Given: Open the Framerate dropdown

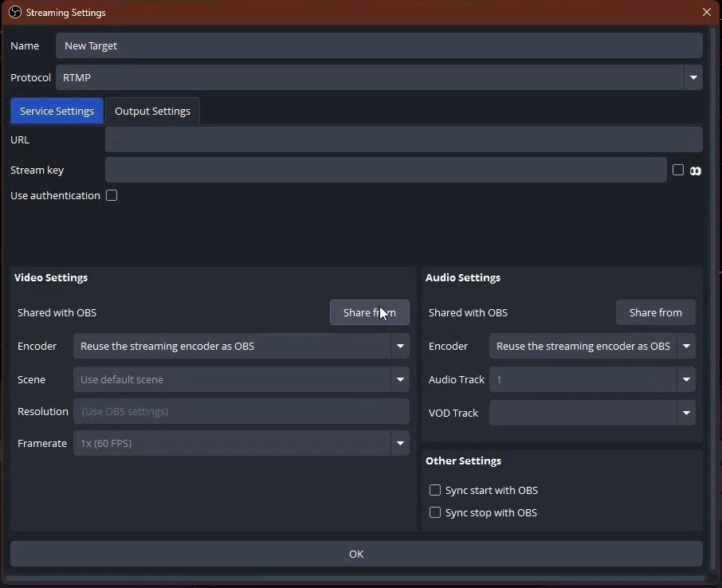Looking at the screenshot, I should pos(241,443).
